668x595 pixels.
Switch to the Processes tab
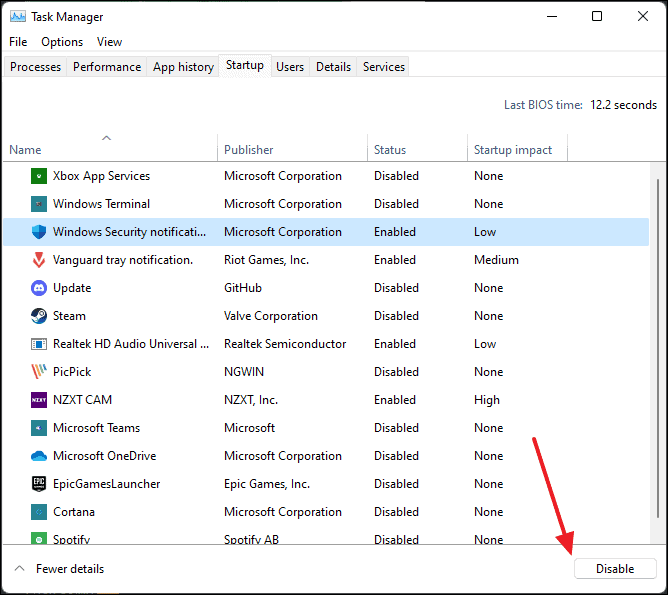[35, 67]
